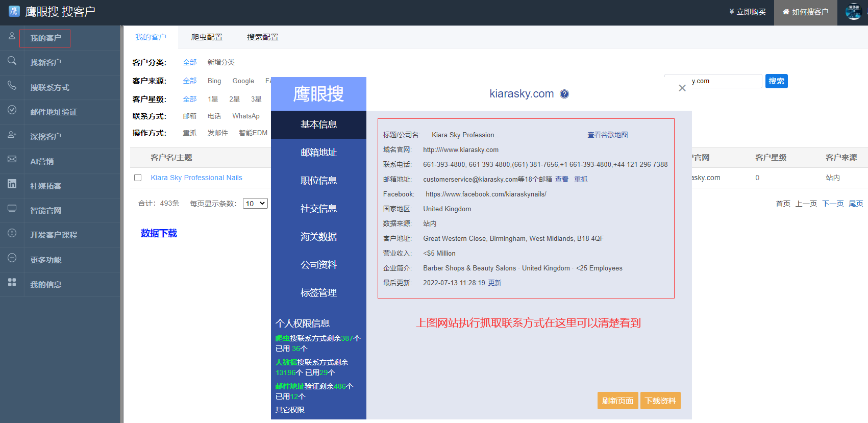Click the phone icon for 搜联系方式
The width and height of the screenshot is (868, 423).
tap(12, 86)
